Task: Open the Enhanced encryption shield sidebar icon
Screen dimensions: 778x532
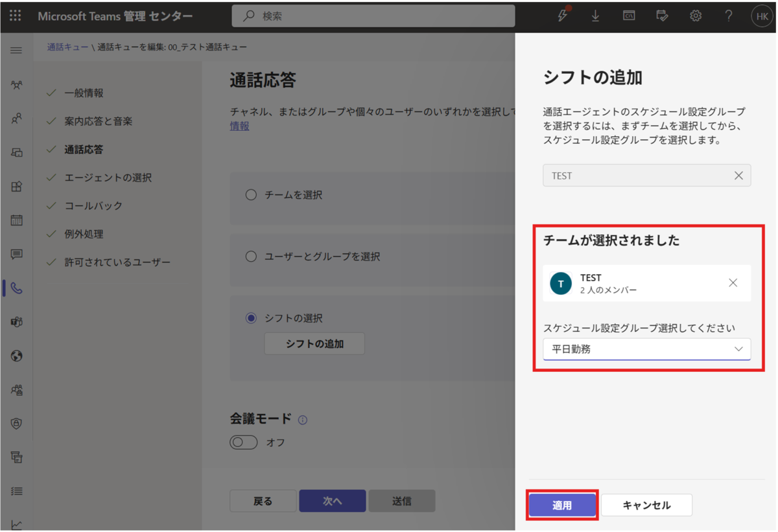Action: pyautogui.click(x=17, y=424)
